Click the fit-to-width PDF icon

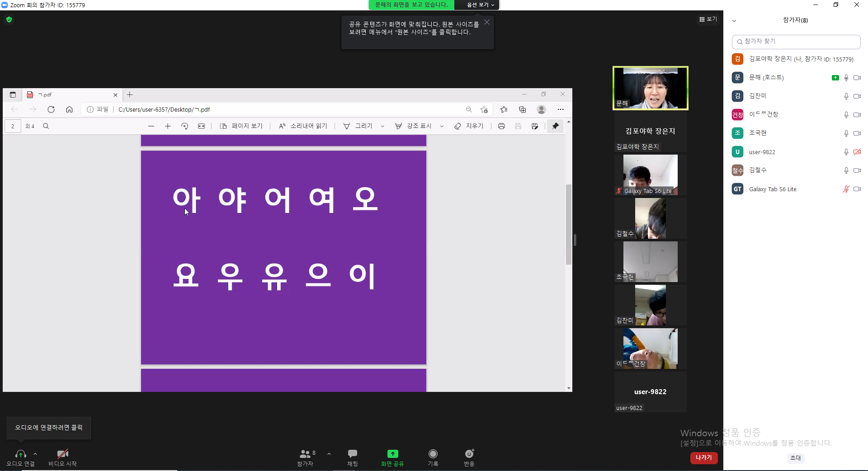pos(201,126)
